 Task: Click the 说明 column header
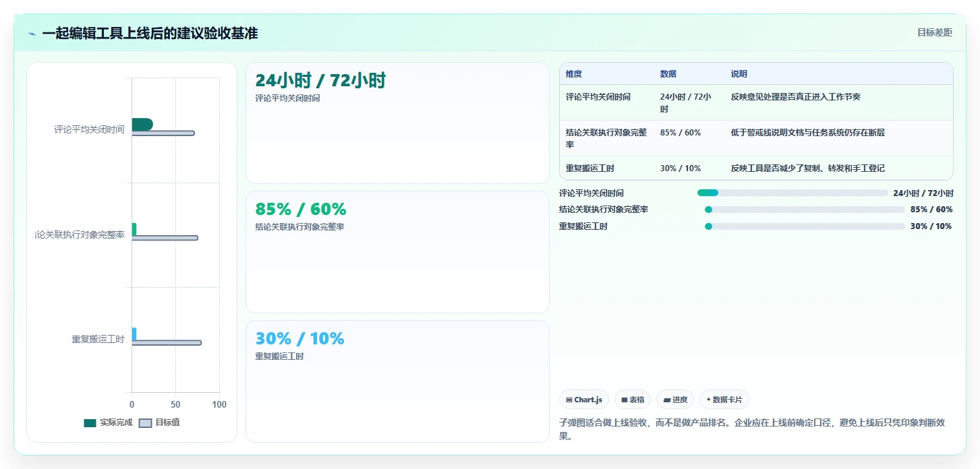739,74
